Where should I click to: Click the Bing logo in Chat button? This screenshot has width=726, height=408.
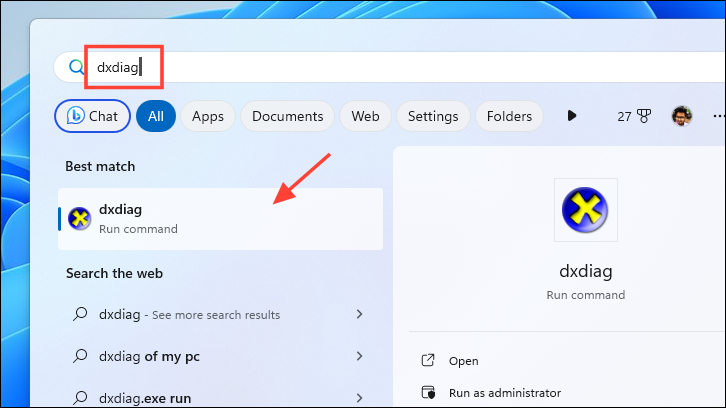tap(75, 115)
